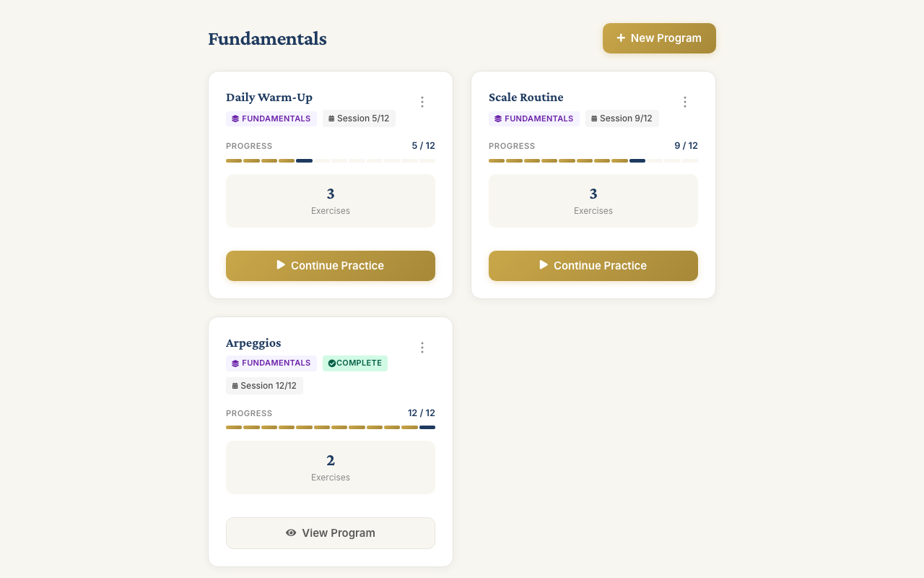The image size is (924, 578).
Task: Click the calendar icon beside Session 5/12
Action: point(331,118)
